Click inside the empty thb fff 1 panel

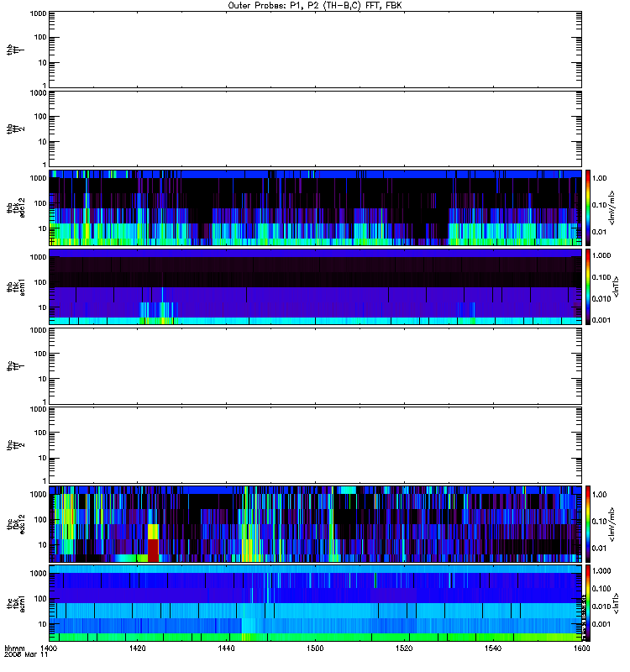pos(315,50)
